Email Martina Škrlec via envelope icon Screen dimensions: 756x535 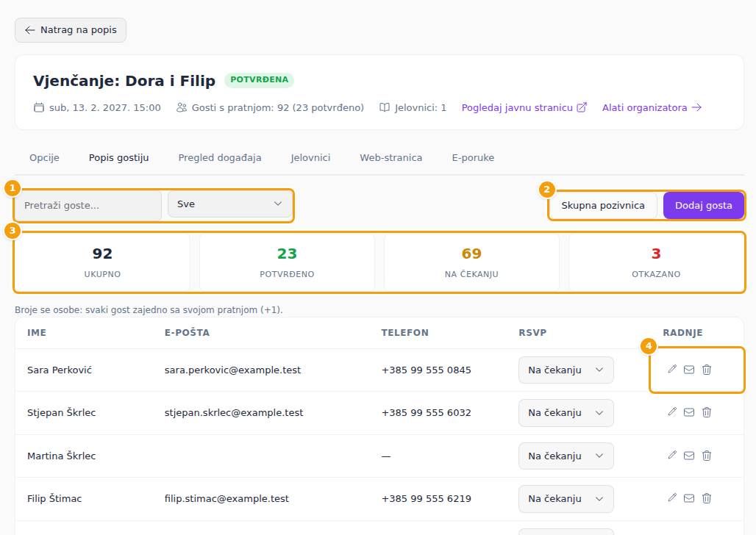coord(689,456)
